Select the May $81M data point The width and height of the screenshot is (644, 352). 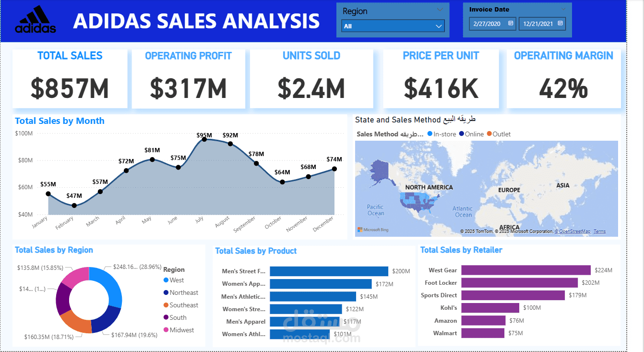tap(152, 159)
